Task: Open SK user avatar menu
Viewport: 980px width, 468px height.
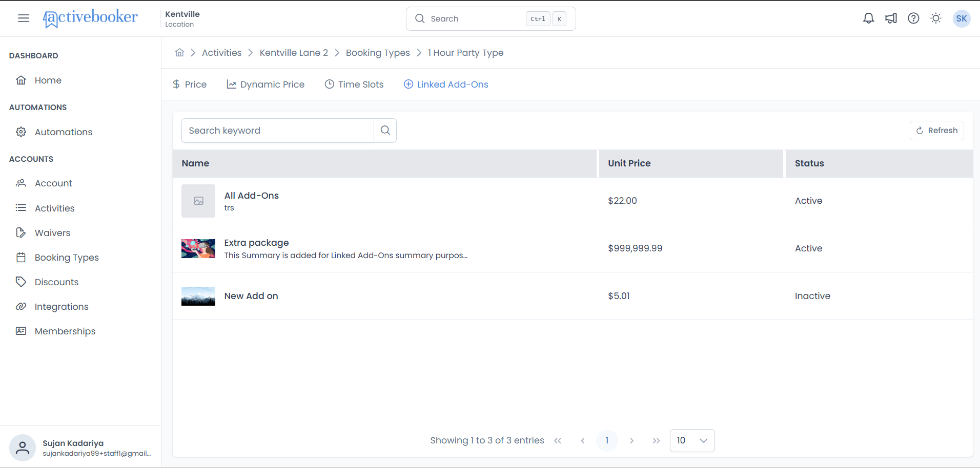Action: [x=962, y=18]
